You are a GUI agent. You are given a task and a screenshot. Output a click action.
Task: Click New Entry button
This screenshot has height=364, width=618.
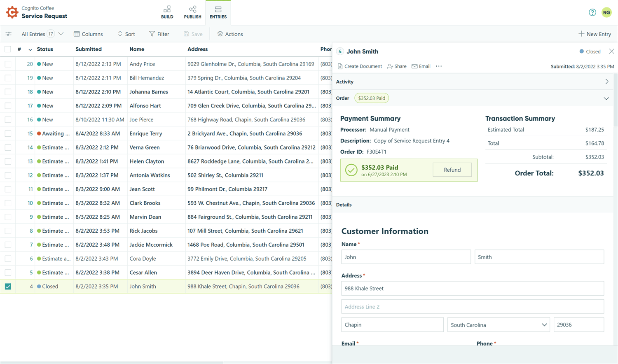595,34
